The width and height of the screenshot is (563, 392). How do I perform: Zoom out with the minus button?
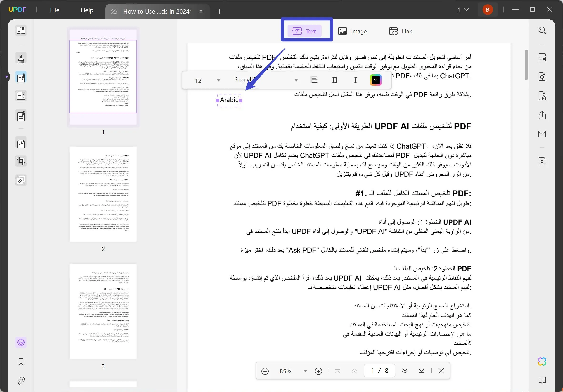[265, 371]
